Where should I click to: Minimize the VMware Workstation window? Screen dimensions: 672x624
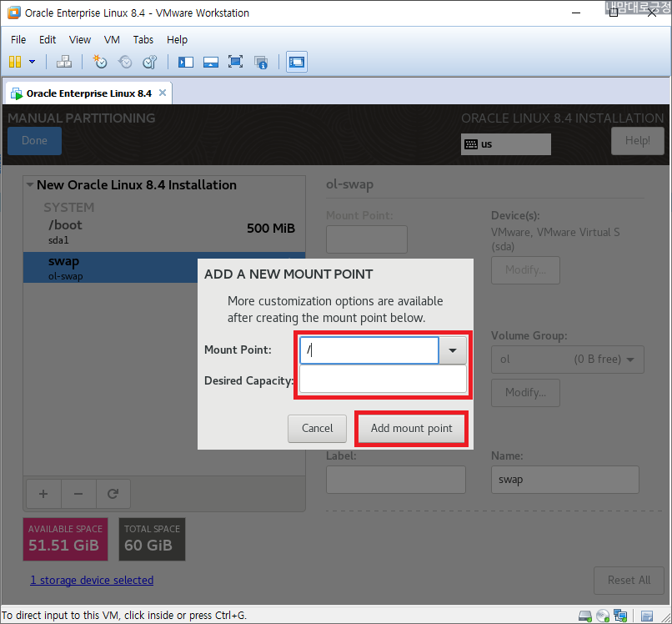576,13
